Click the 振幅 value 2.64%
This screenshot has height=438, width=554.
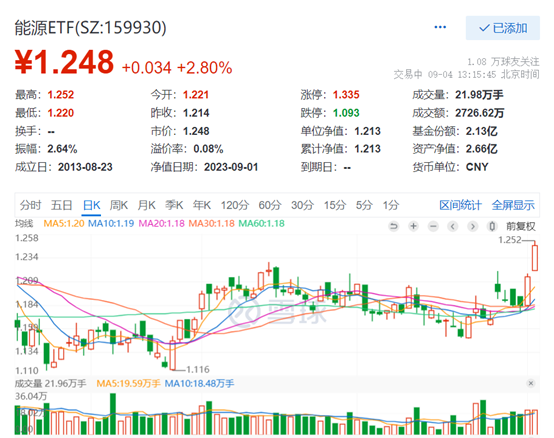click(62, 149)
